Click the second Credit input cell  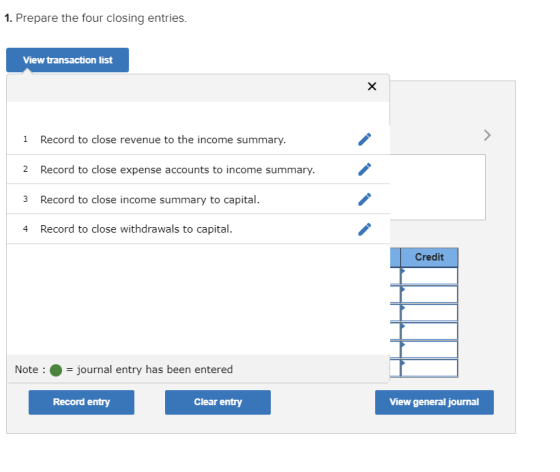429,294
